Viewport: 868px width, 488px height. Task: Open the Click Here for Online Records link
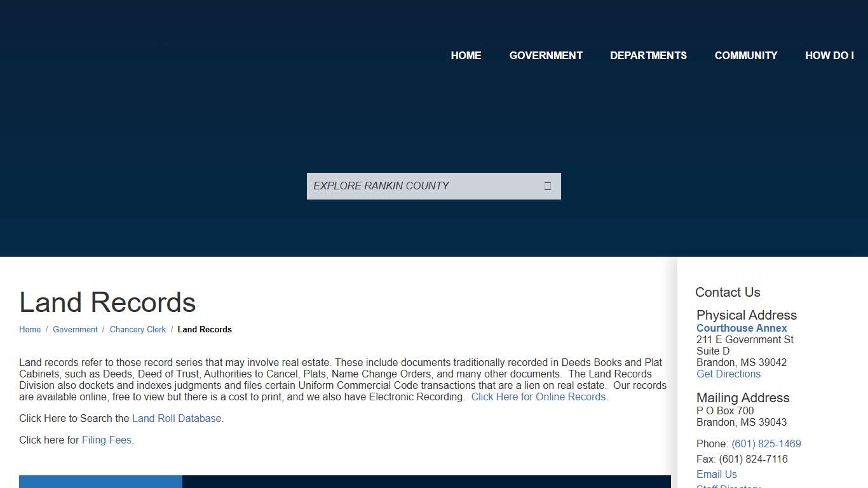539,396
